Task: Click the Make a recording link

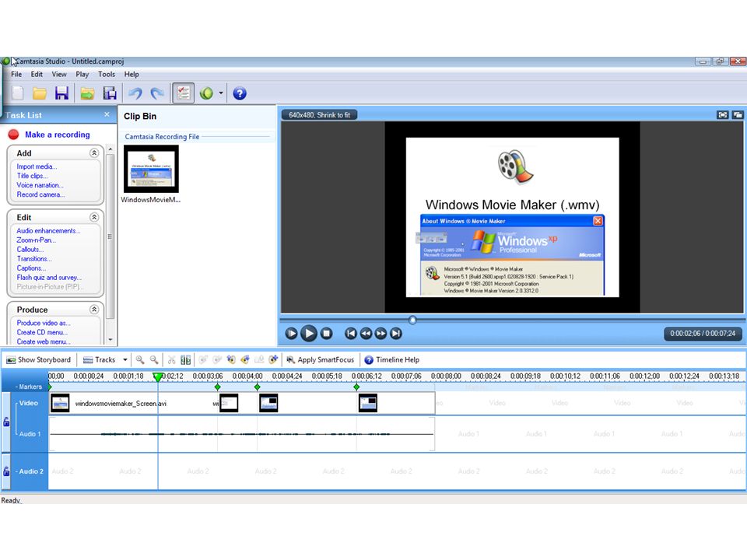Action: pos(57,135)
